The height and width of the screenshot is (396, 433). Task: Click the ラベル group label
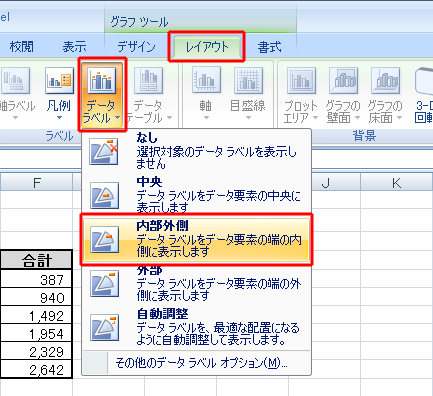coord(59,136)
